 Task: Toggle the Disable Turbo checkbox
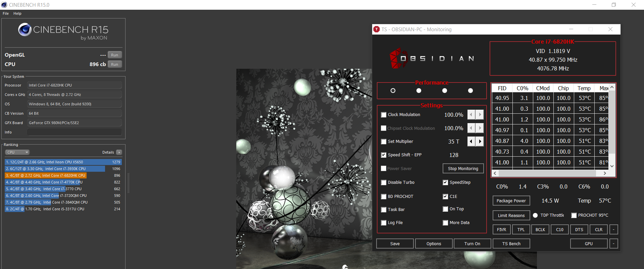coord(384,182)
